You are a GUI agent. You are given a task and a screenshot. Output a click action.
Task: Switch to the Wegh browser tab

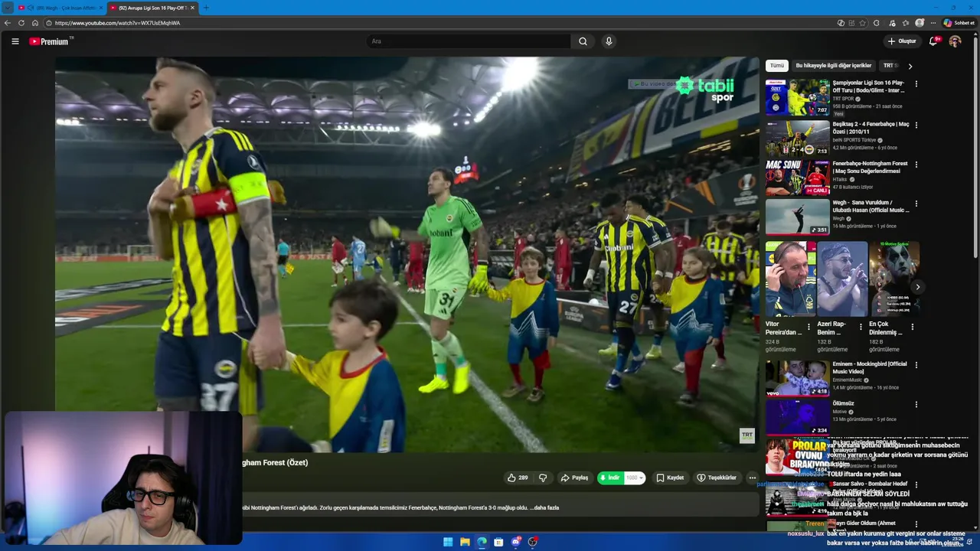[61, 8]
